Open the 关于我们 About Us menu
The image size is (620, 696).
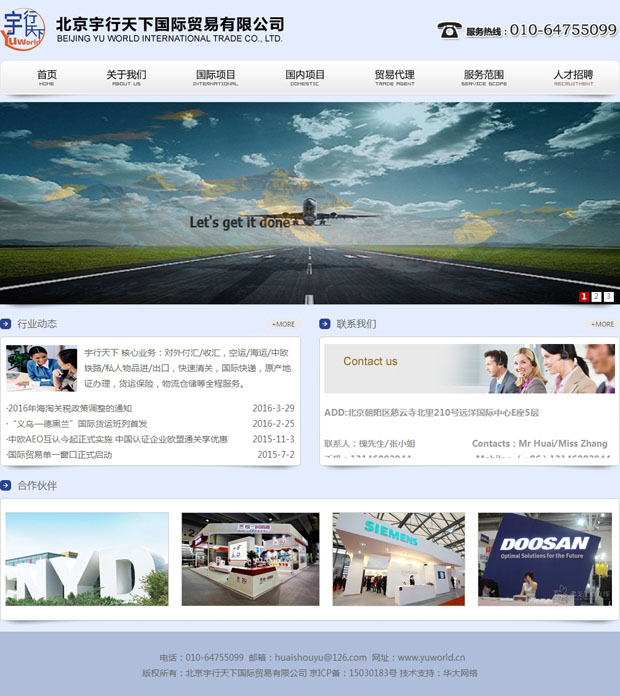point(126,77)
